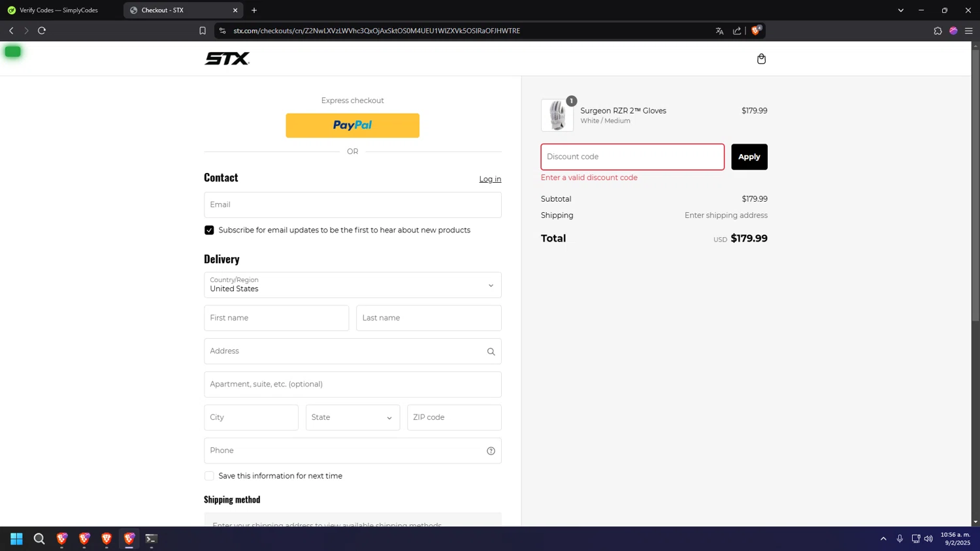
Task: Close the Checkout - STX tab
Action: click(x=235, y=10)
